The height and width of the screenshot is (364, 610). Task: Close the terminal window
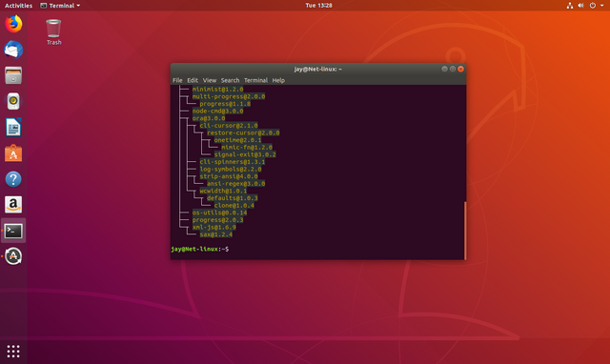(x=460, y=69)
